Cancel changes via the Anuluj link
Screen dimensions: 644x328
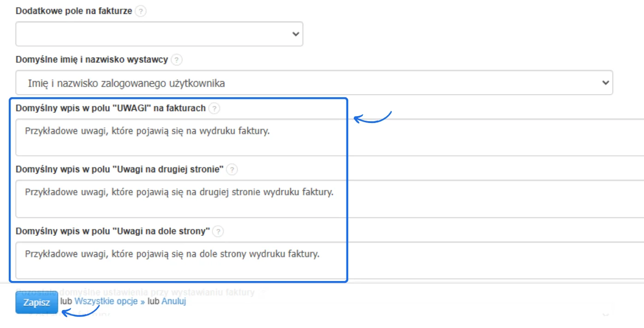point(174,302)
